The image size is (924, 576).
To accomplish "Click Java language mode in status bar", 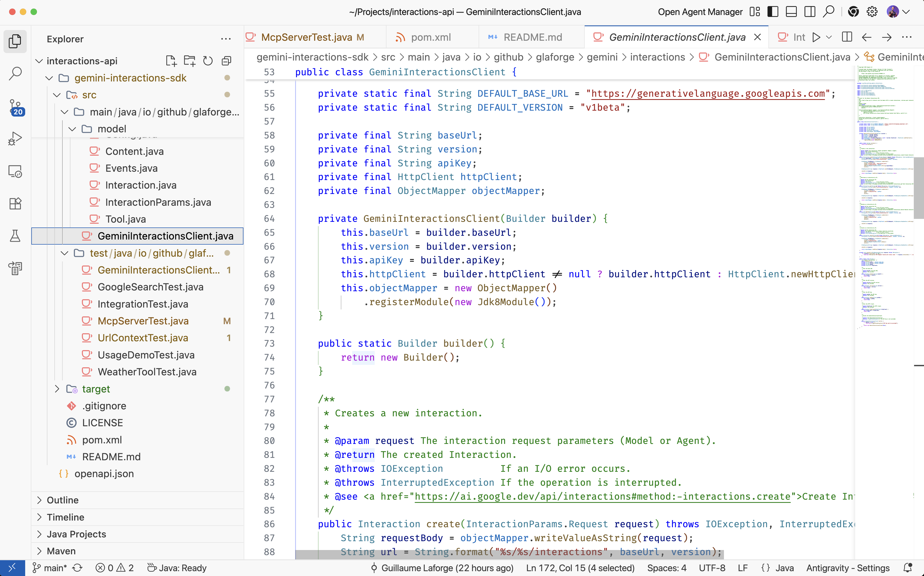I will [x=784, y=568].
